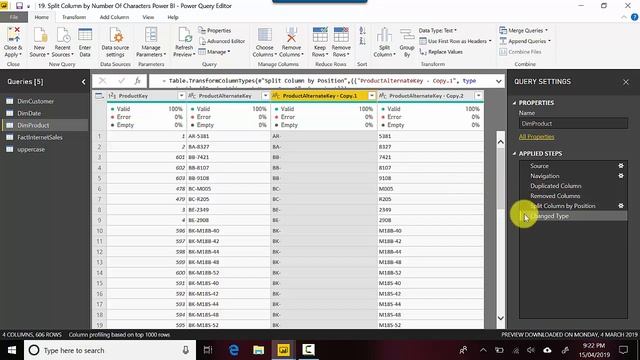Click the vertical scrollbar down arrow
Screen dimensions: 640x360
500,318
